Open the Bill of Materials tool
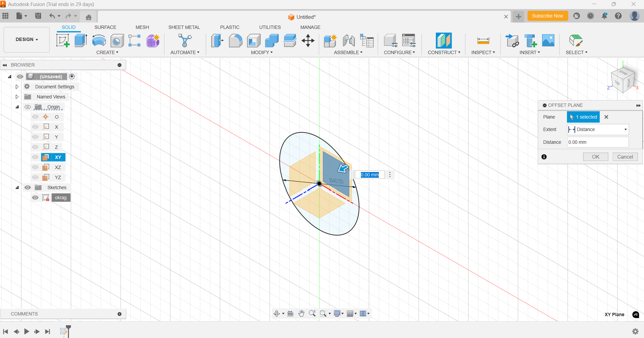Image resolution: width=644 pixels, height=338 pixels. (x=367, y=41)
